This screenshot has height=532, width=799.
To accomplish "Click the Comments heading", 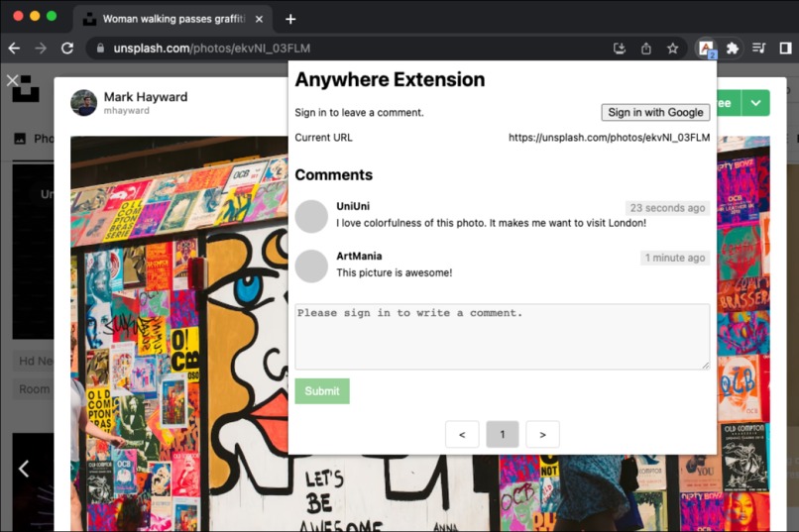I will pos(334,174).
